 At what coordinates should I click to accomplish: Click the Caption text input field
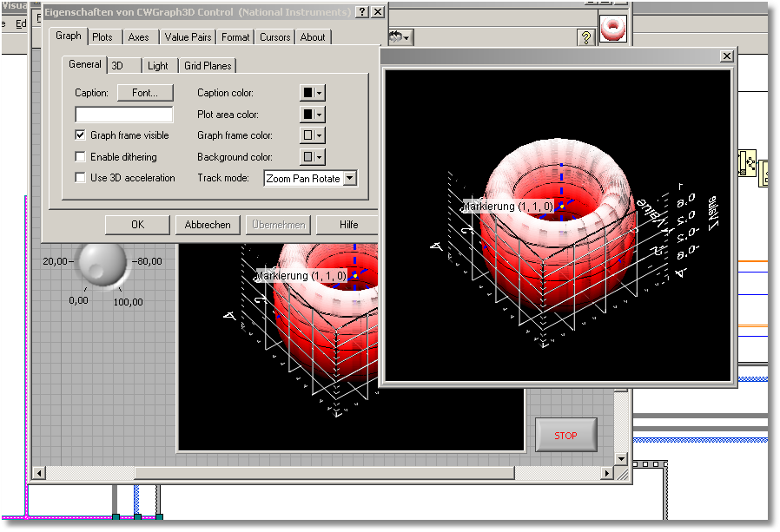pyautogui.click(x=124, y=115)
